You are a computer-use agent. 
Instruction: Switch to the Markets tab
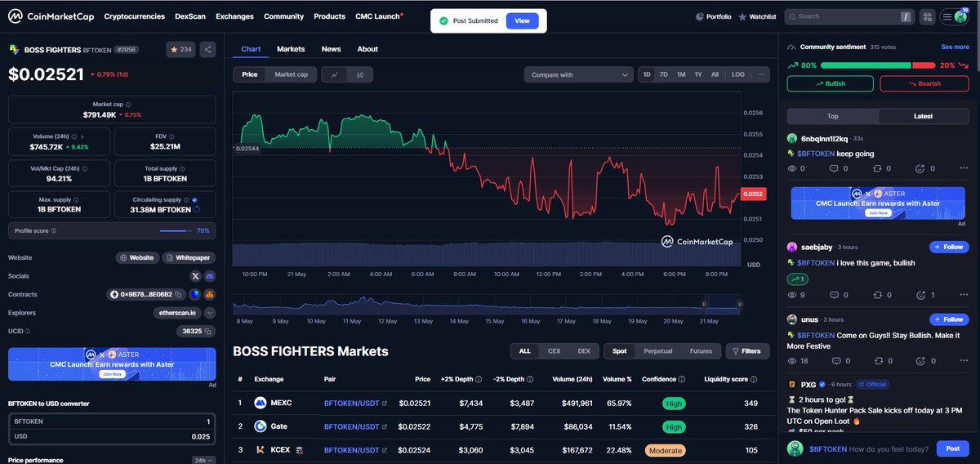pos(291,49)
